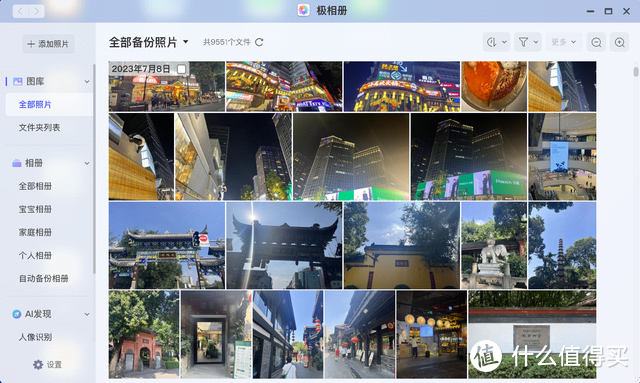Zoom in thumbnails with plus magnifier
Image resolution: width=640 pixels, height=383 pixels.
click(619, 42)
